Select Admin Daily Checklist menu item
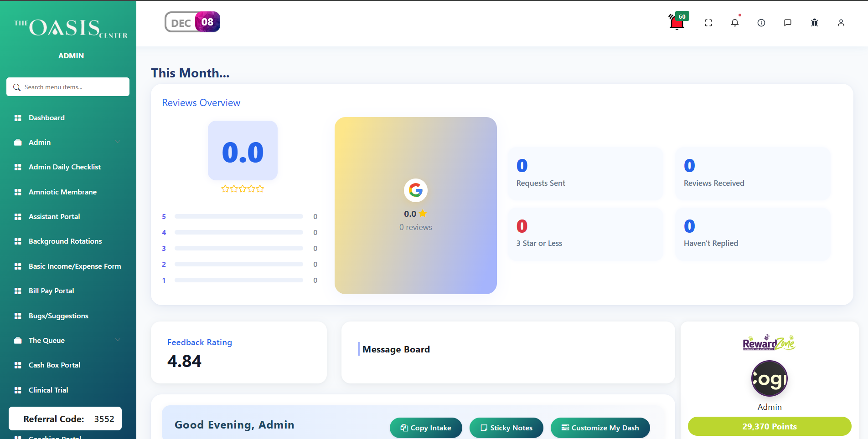This screenshot has height=439, width=868. (x=64, y=167)
